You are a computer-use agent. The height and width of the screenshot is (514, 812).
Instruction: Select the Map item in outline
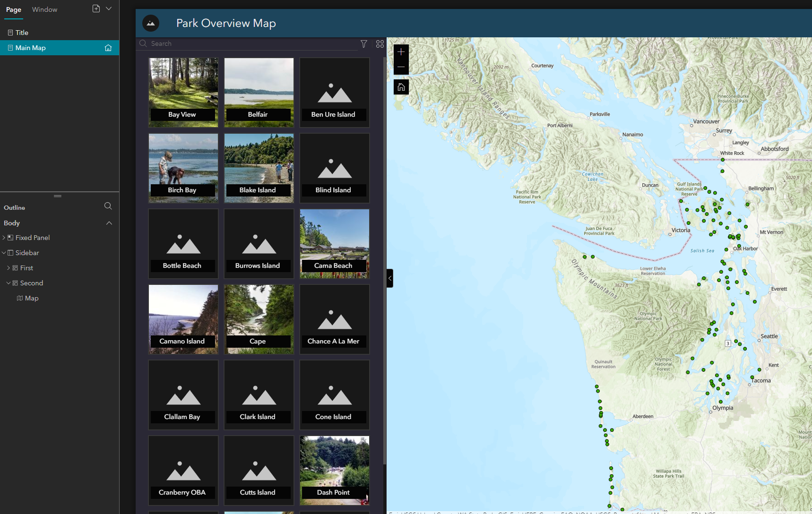pos(32,298)
